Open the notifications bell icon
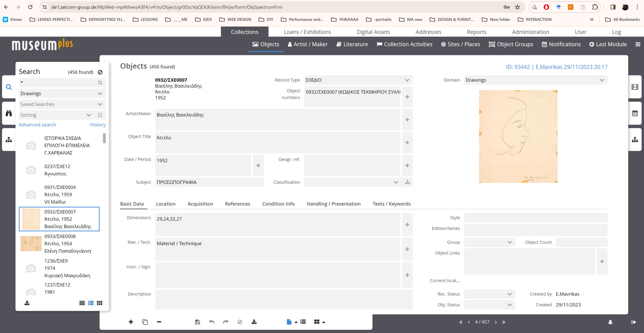 pyautogui.click(x=610, y=322)
